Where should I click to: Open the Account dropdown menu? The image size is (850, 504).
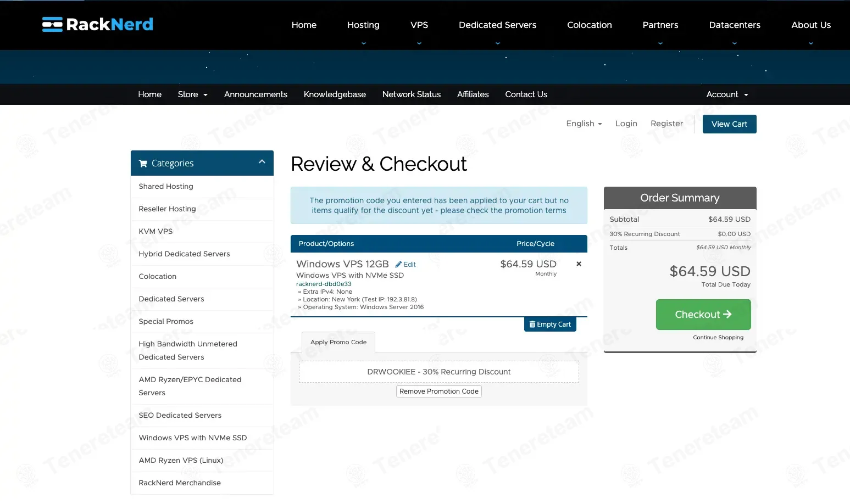pyautogui.click(x=727, y=94)
